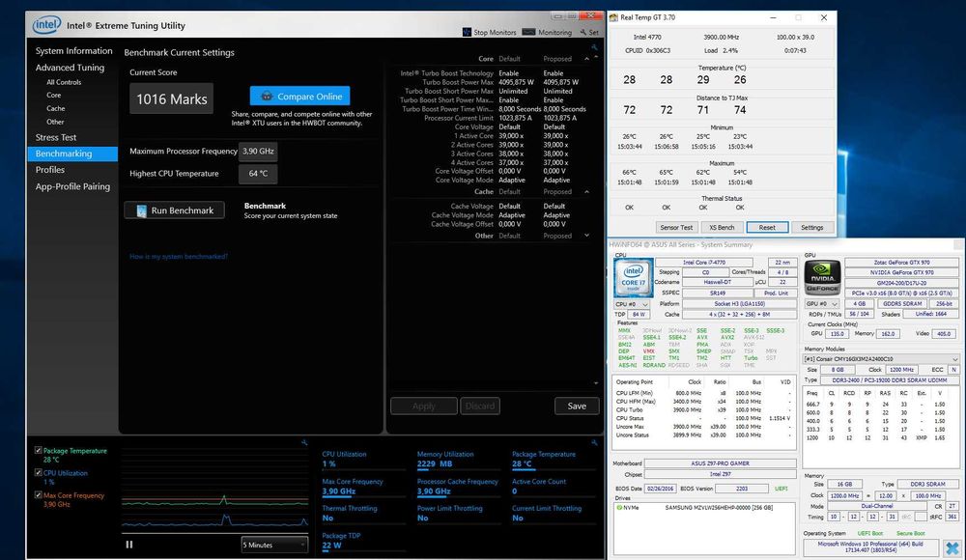Open Real Temp Settings button

[x=812, y=227]
